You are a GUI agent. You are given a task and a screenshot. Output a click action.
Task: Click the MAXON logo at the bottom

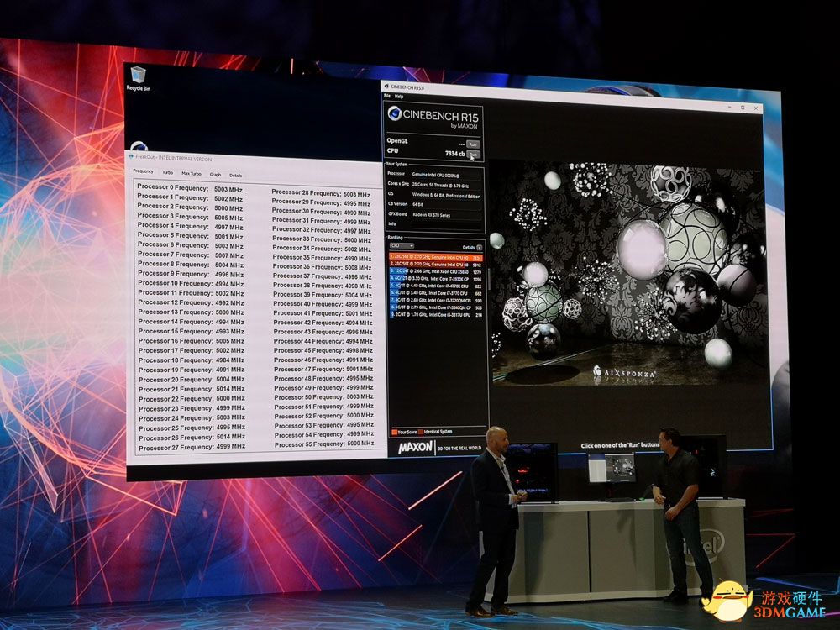tap(415, 447)
